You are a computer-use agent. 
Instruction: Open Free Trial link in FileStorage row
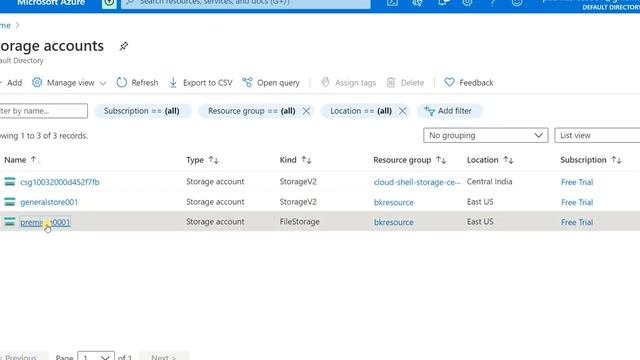pyautogui.click(x=577, y=222)
